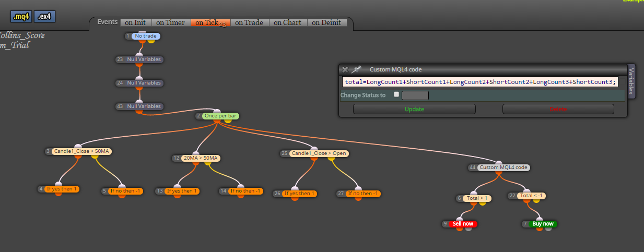Select the 20MA > 50MA block

(x=201, y=158)
